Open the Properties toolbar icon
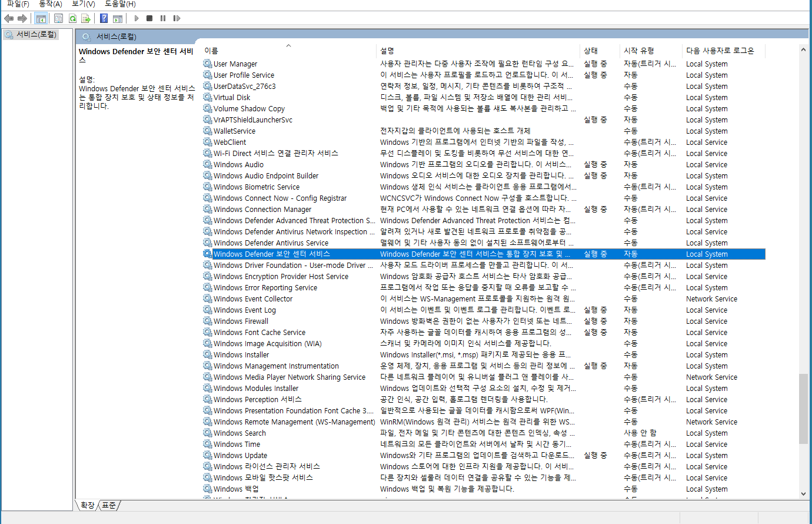 coord(58,18)
